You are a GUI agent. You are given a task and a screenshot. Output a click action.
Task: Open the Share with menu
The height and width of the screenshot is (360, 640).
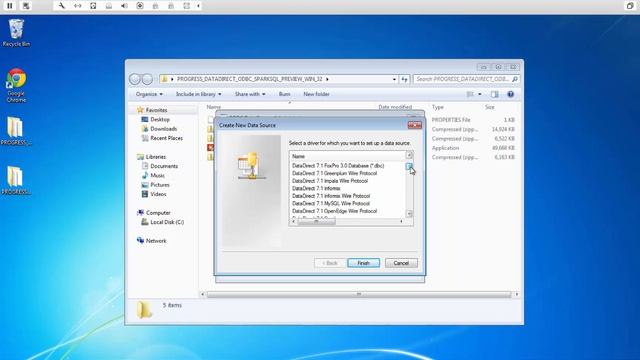click(250, 94)
